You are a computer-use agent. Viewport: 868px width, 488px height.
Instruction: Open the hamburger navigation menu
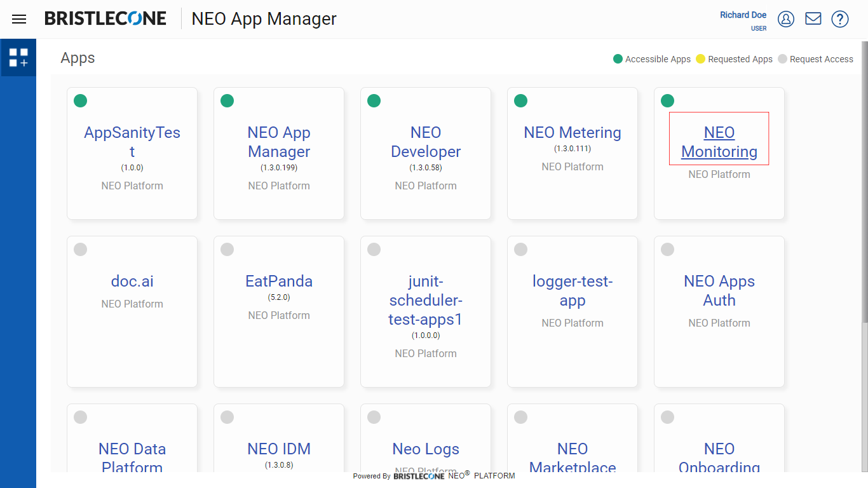pyautogui.click(x=19, y=19)
